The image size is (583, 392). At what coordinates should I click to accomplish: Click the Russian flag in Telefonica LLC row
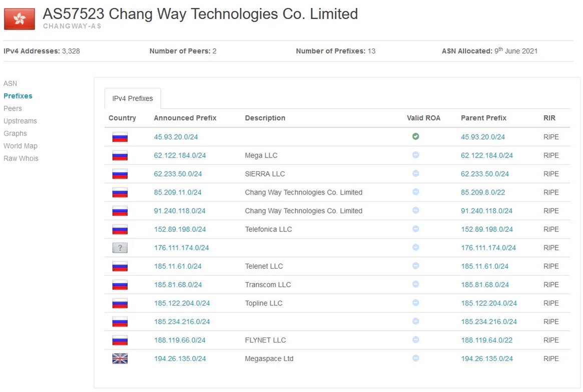click(120, 229)
